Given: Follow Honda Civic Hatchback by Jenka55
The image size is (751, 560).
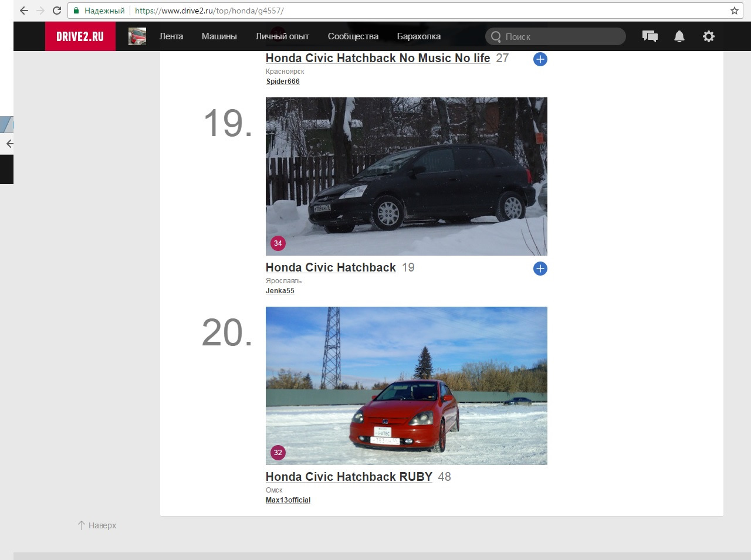Looking at the screenshot, I should [x=540, y=269].
